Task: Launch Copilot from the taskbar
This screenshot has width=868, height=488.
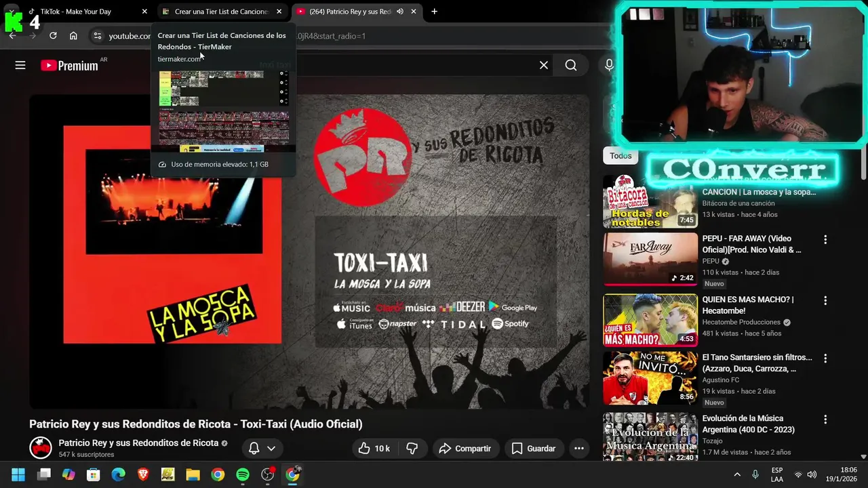Action: click(68, 474)
